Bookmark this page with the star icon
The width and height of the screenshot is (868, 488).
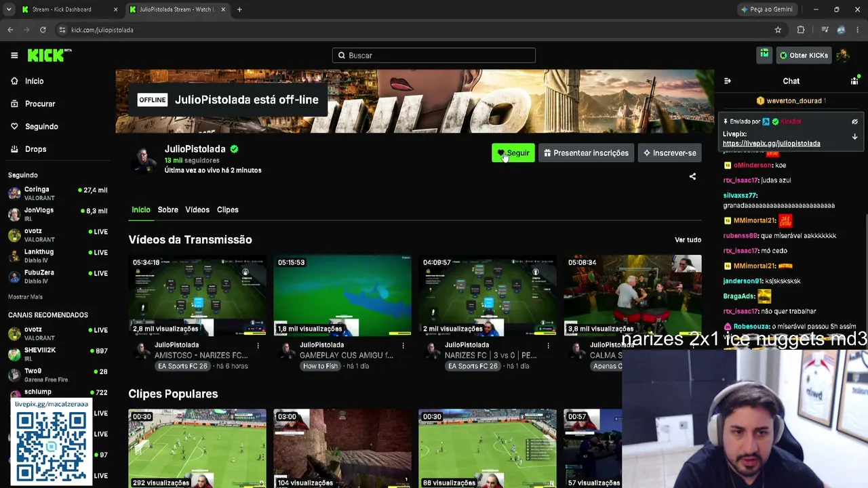click(778, 30)
